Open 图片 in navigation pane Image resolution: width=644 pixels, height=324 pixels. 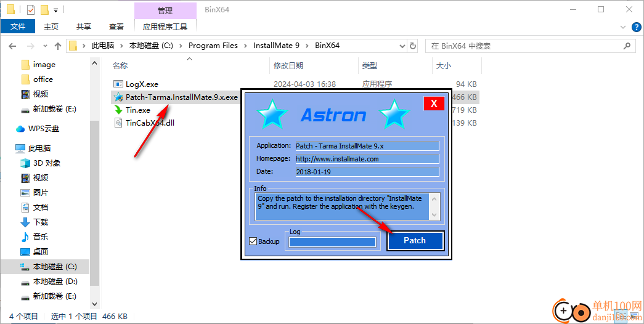40,193
